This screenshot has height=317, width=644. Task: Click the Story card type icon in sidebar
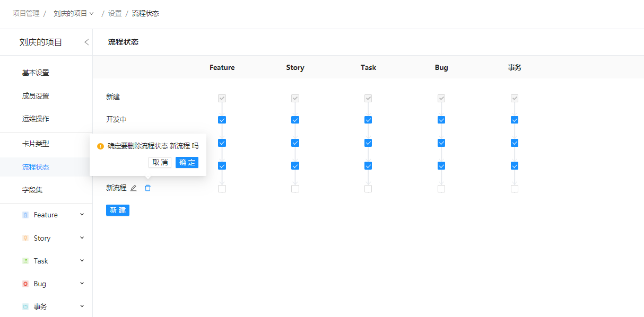[x=25, y=239]
